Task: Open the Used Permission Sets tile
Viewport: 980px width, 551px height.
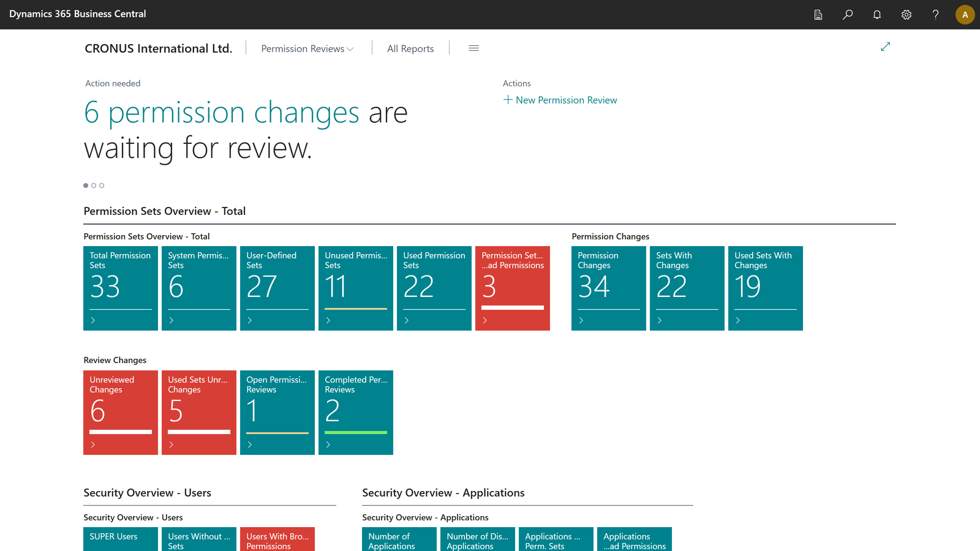Action: point(434,288)
